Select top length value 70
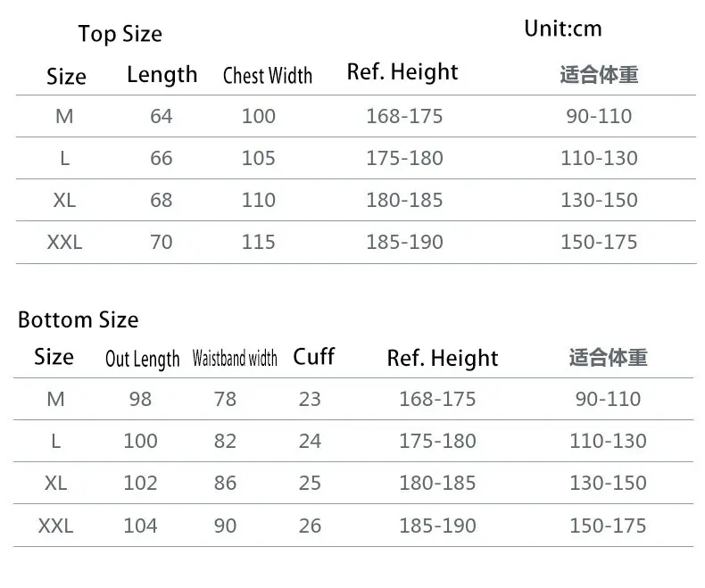Screen dimensions: 705x588 162,242
